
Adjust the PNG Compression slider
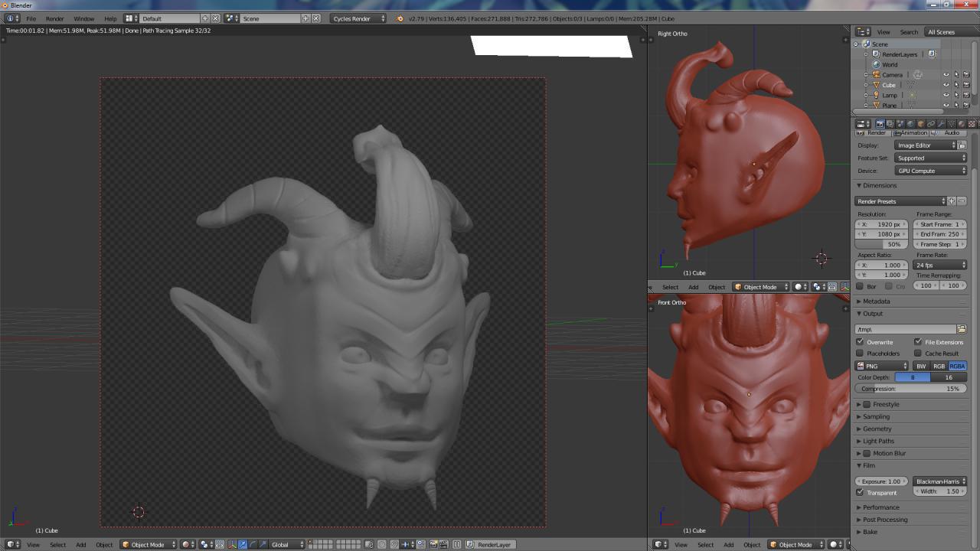[x=910, y=388]
